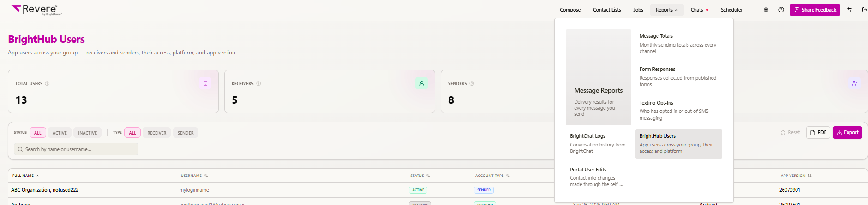The width and height of the screenshot is (868, 205).
Task: Click the username 'myloginname'
Action: [x=194, y=190]
